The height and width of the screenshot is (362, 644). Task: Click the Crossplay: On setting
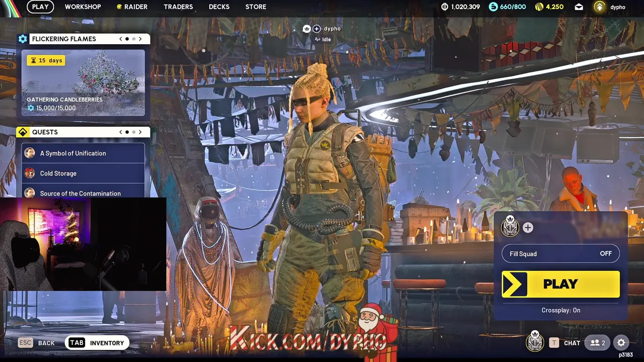pos(560,310)
